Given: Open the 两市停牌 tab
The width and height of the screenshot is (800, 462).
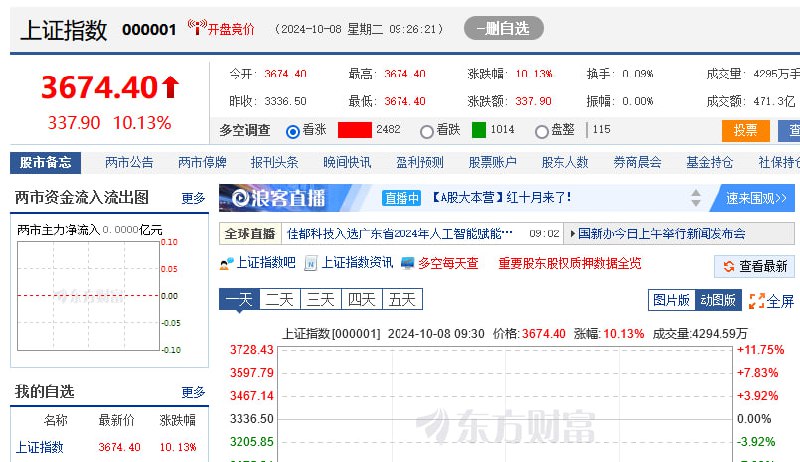Looking at the screenshot, I should point(202,163).
